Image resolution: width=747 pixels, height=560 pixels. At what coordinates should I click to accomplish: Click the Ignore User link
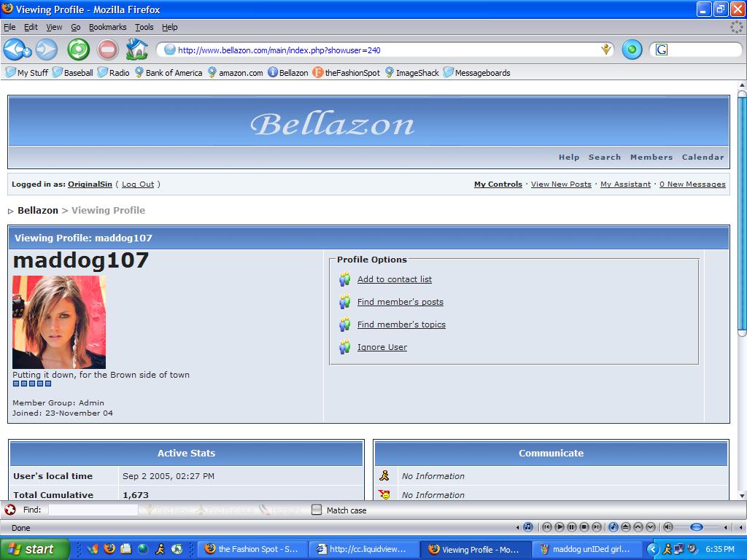(x=382, y=347)
